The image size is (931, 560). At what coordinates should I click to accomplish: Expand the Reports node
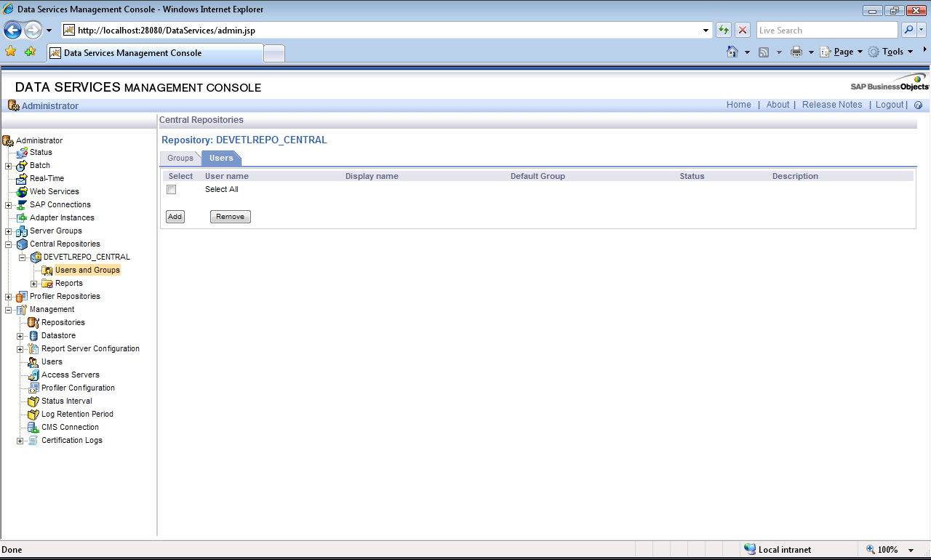pos(33,284)
